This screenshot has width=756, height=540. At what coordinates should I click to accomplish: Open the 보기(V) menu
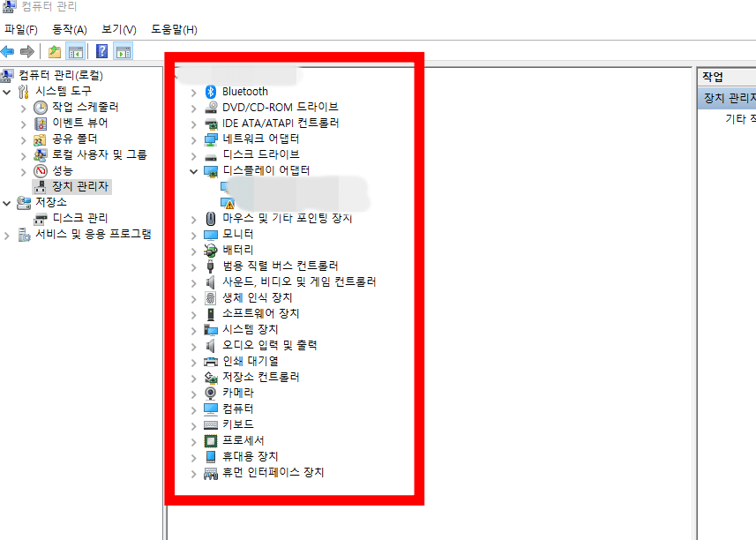[119, 29]
